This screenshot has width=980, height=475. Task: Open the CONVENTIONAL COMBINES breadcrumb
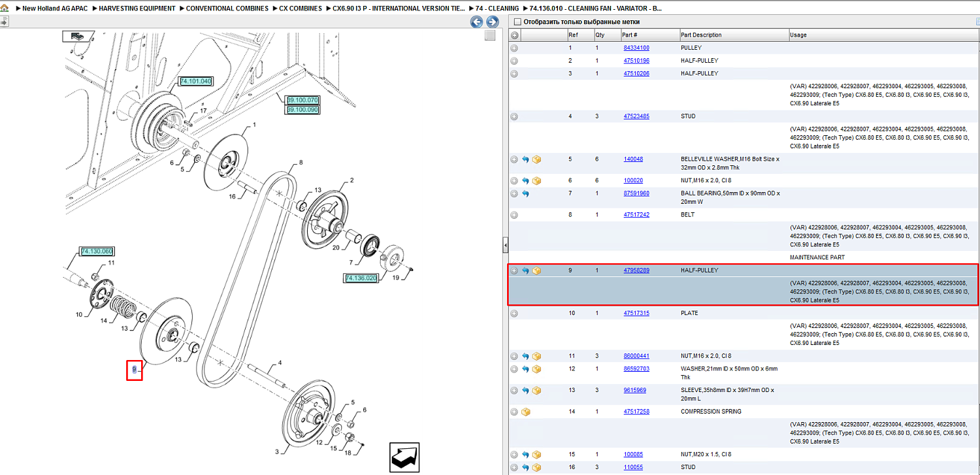pos(227,8)
